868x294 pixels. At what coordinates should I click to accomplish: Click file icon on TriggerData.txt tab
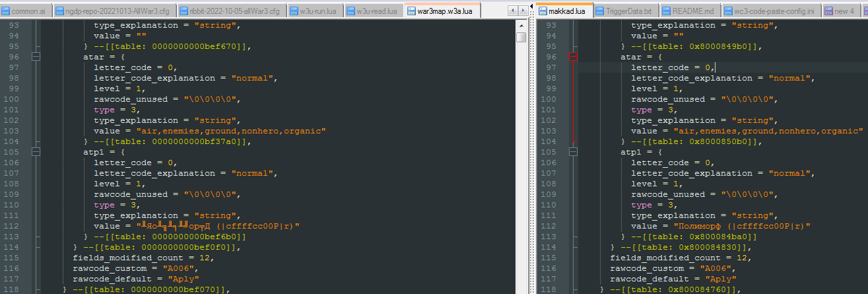(599, 12)
